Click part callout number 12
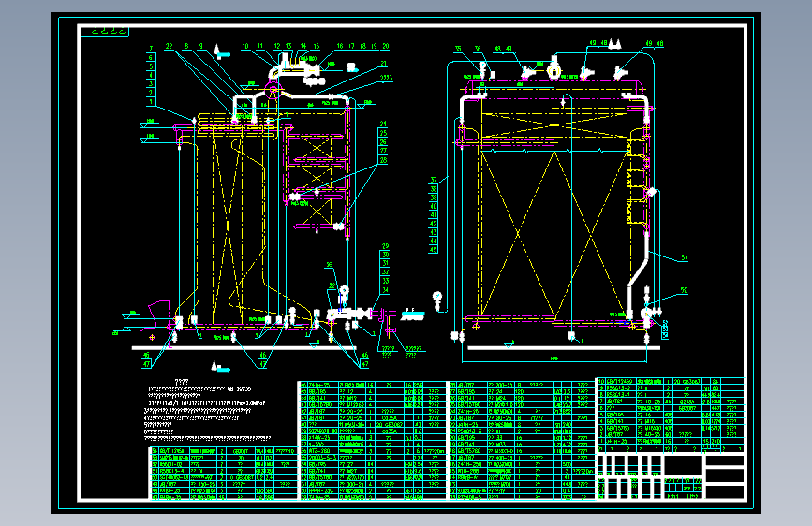This screenshot has height=526, width=812. point(277,46)
